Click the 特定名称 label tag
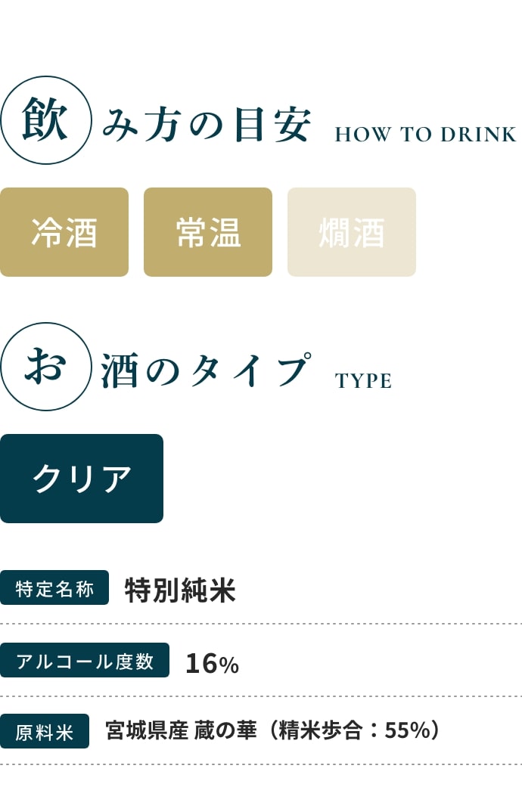The image size is (522, 812). (x=54, y=587)
